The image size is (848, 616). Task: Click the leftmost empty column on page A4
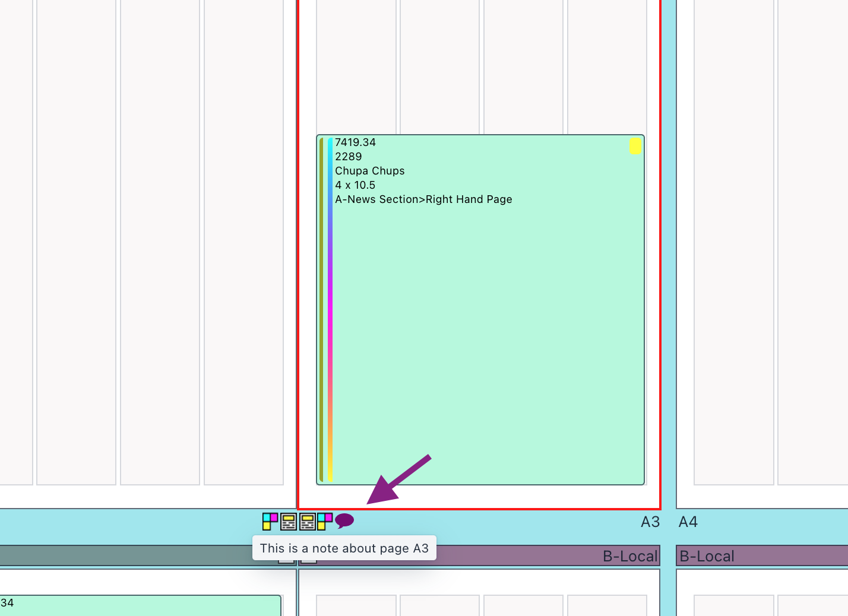click(733, 237)
